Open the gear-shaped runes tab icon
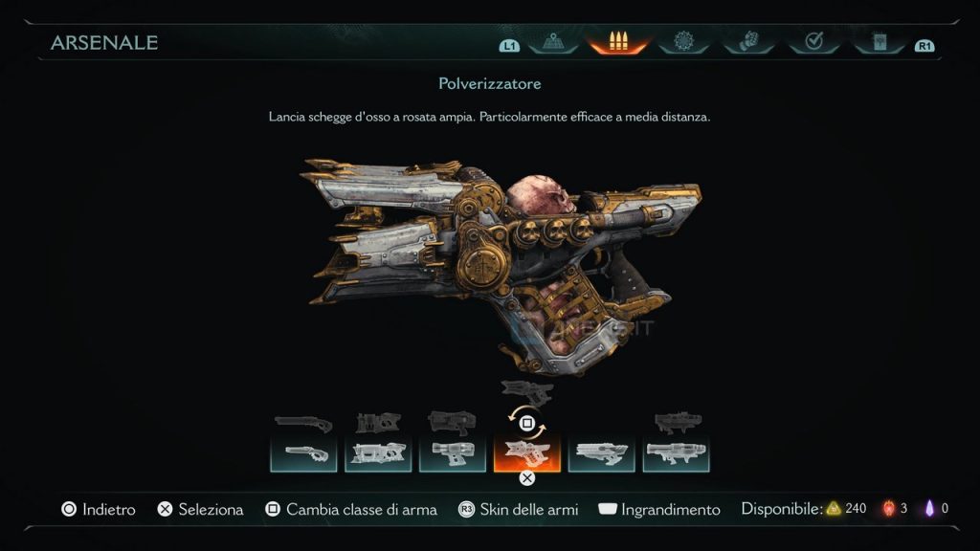980x551 pixels. [x=683, y=42]
